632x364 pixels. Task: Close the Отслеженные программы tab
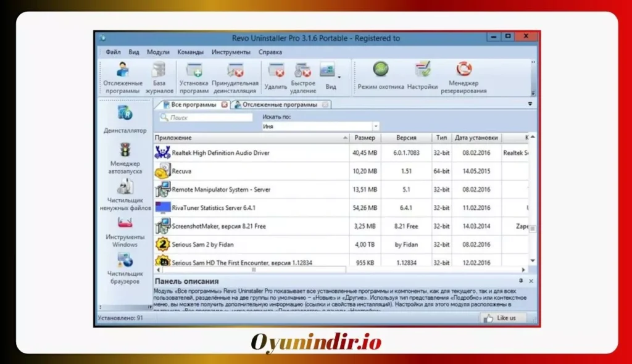click(325, 104)
